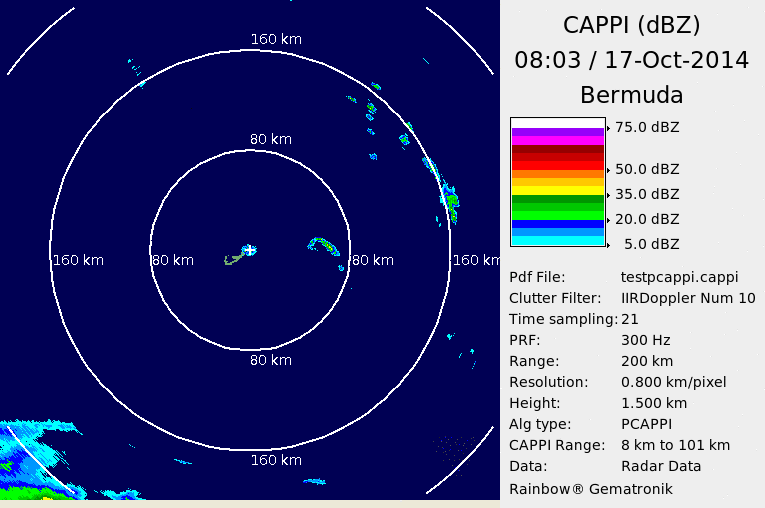Click the arrow marker beside 50.0 dBZ
Screen dimensions: 765x508
608,170
